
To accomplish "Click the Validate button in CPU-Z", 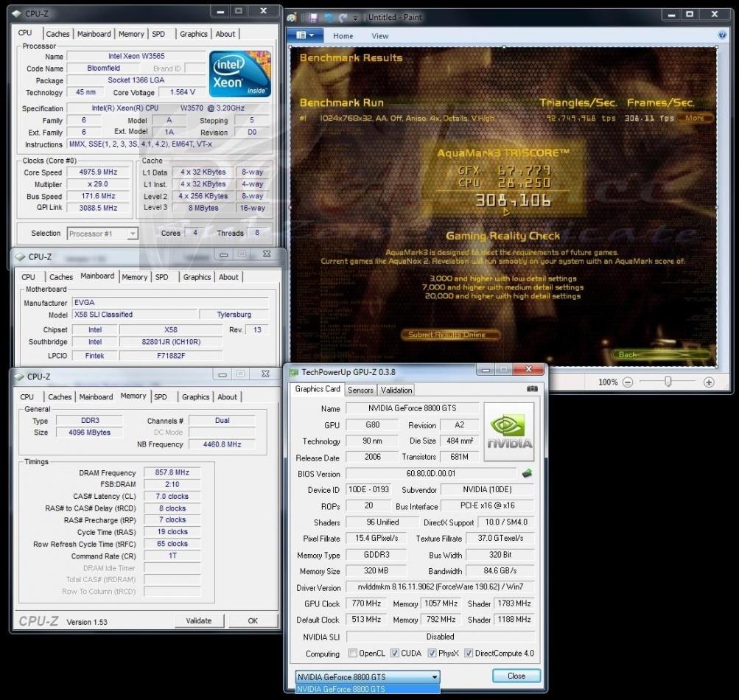I will (198, 621).
